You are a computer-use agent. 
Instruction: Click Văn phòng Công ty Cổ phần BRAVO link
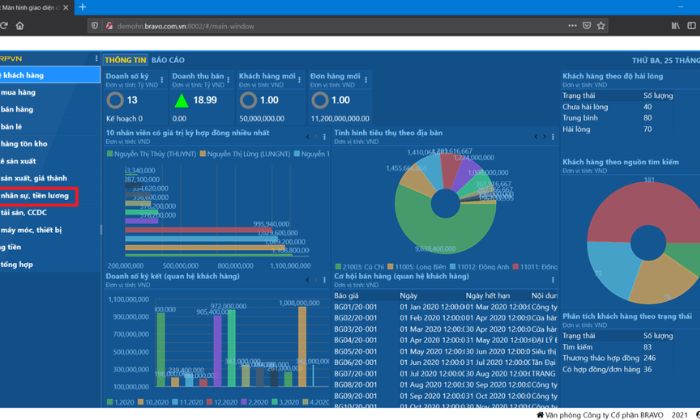pos(604,415)
